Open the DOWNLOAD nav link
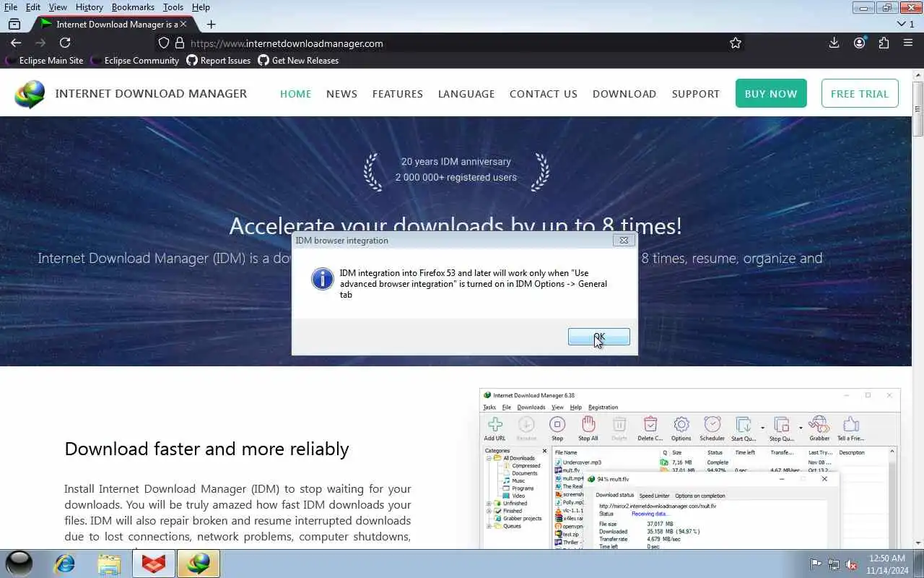 624,94
